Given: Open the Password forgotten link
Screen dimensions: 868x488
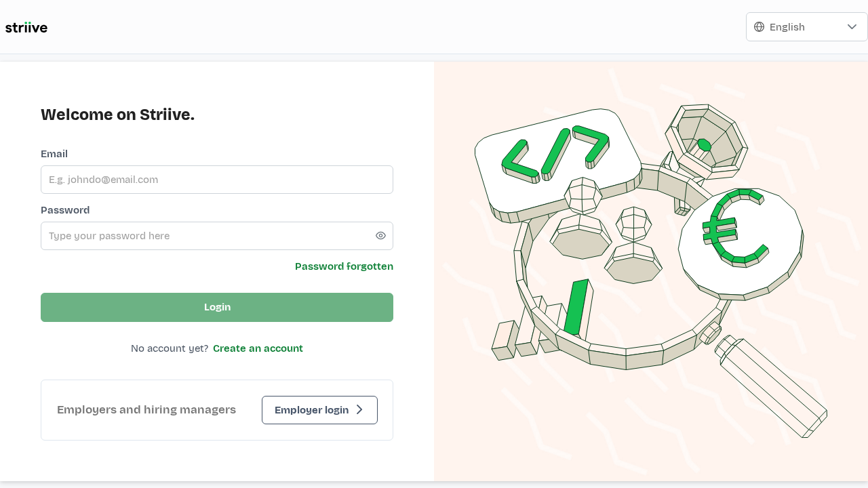Looking at the screenshot, I should point(344,266).
